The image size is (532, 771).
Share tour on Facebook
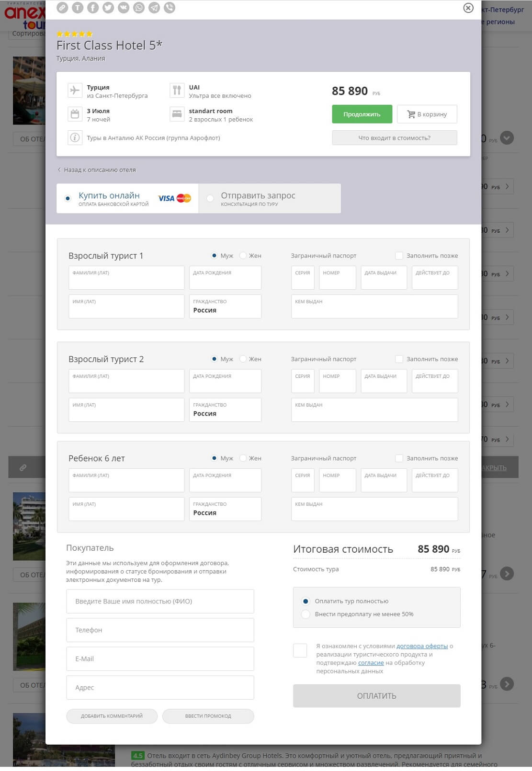pos(93,8)
